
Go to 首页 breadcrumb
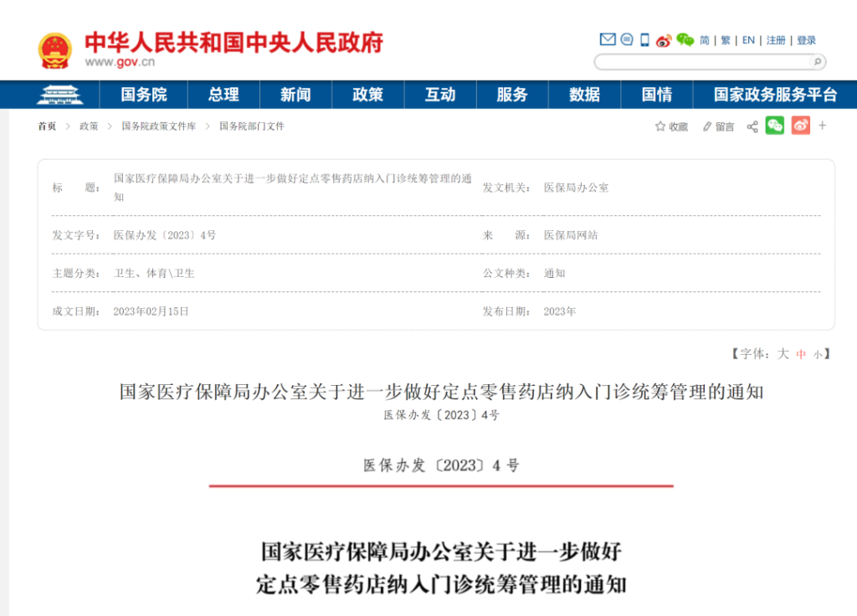47,126
